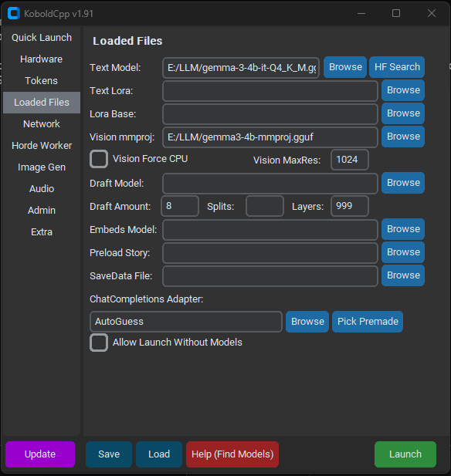451x476 pixels.
Task: Click the HF Search button
Action: click(x=397, y=67)
